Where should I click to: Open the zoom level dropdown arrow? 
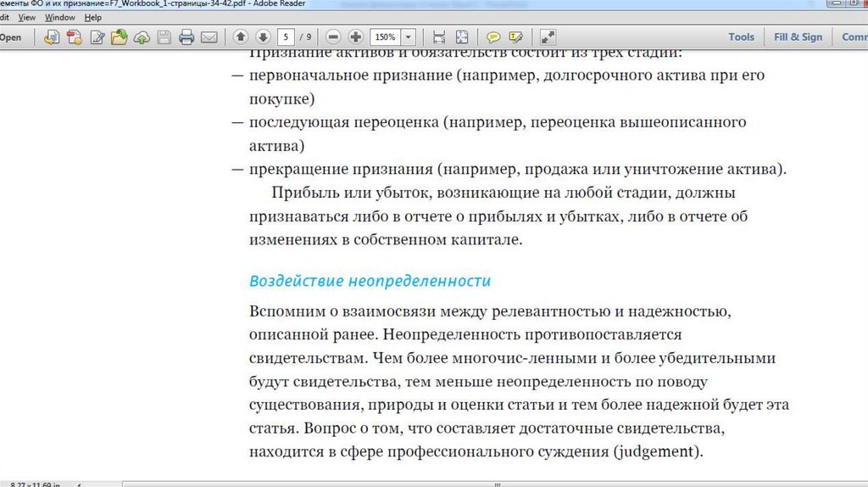408,37
